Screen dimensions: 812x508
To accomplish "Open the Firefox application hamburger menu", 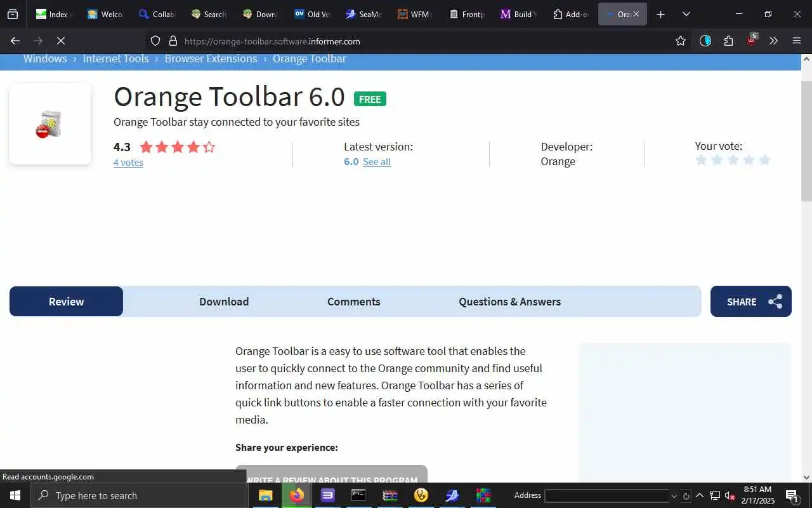I will tap(797, 41).
